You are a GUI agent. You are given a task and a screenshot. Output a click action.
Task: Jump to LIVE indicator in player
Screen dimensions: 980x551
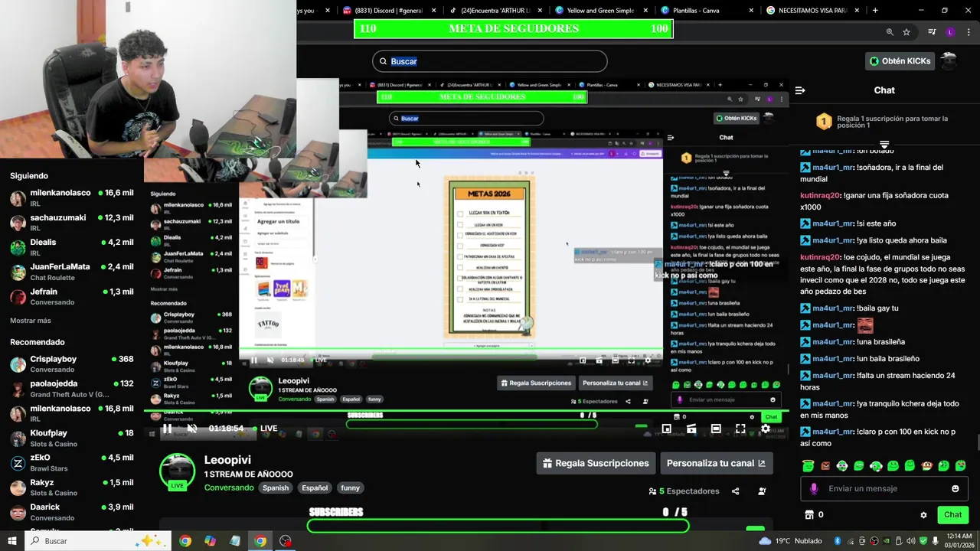tap(266, 429)
